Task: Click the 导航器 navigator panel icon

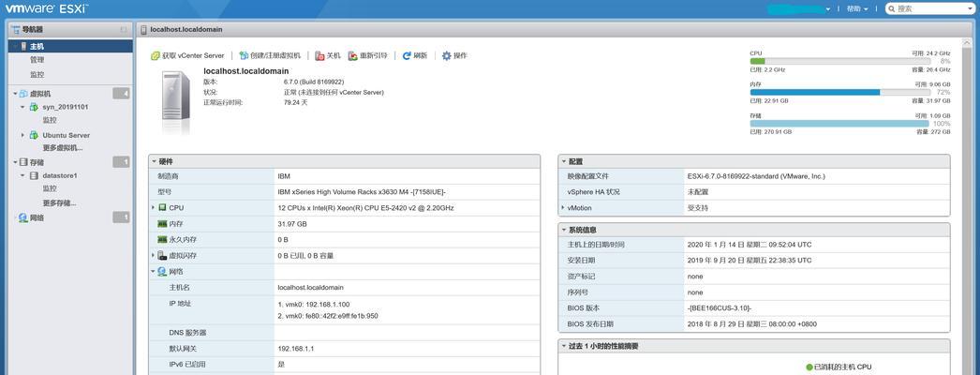Action: point(16,29)
